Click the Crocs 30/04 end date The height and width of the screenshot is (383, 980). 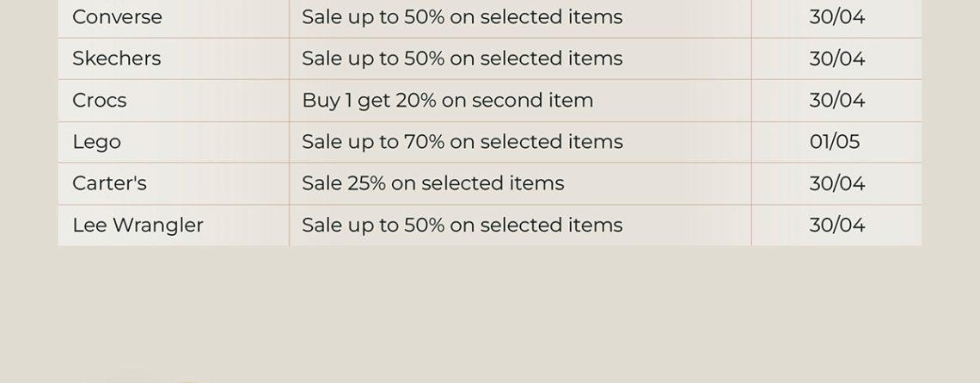coord(837,100)
